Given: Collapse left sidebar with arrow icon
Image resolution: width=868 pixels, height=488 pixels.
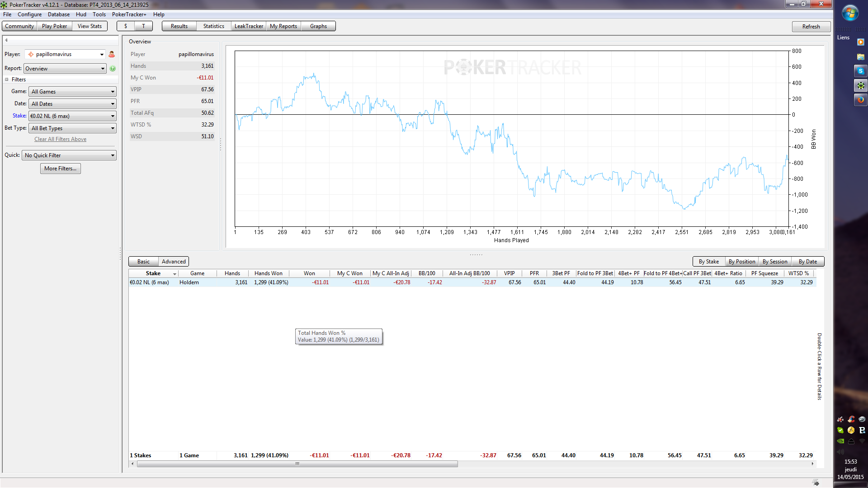Looking at the screenshot, I should click(6, 40).
